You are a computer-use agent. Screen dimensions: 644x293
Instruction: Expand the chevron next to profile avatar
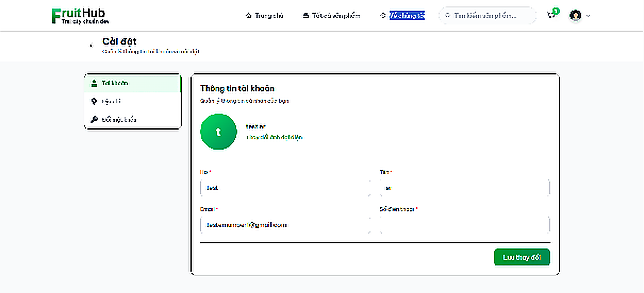(588, 16)
